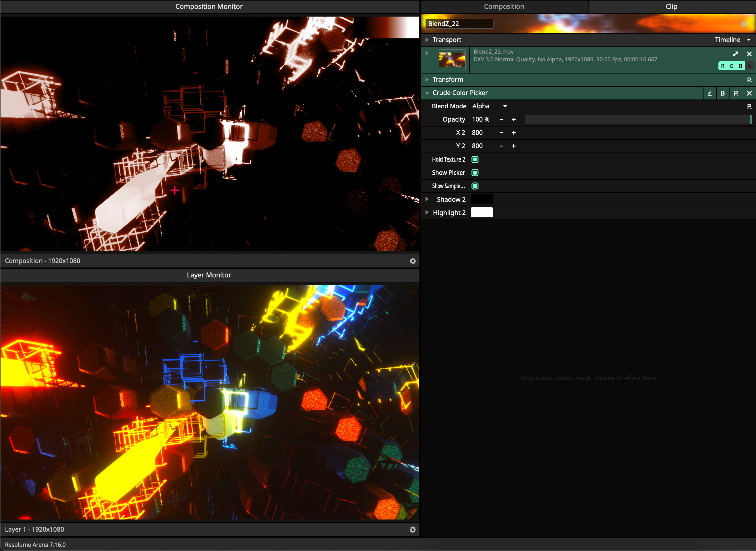Toggle the Hold Texture 2 checkbox

[x=475, y=159]
